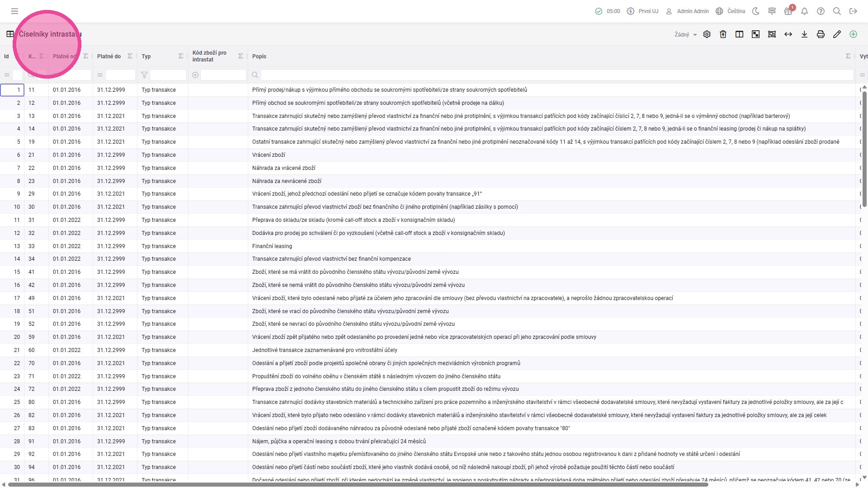Click the horizontal arrows fit-columns icon
The image size is (868, 488).
[x=788, y=34]
